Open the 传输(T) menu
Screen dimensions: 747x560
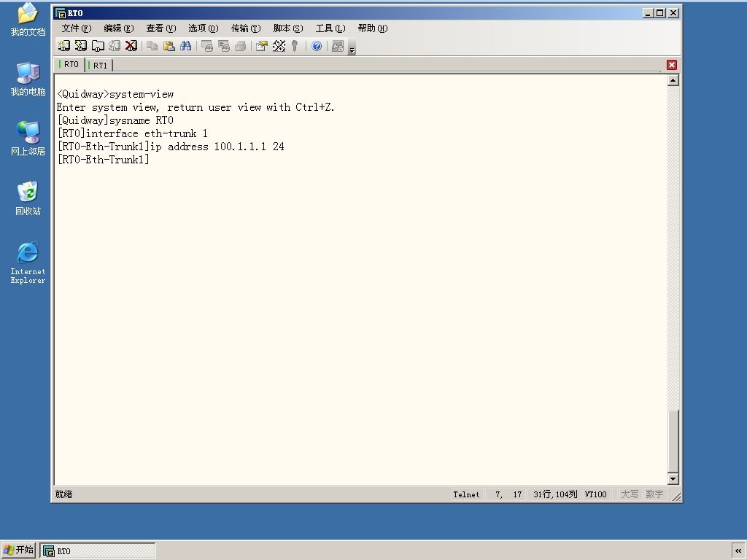246,28
